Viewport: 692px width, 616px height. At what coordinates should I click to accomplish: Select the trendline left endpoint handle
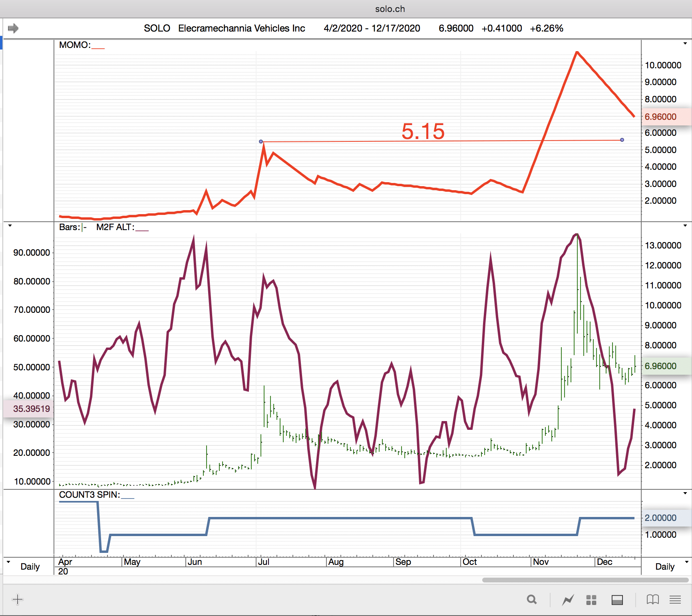coord(261,141)
